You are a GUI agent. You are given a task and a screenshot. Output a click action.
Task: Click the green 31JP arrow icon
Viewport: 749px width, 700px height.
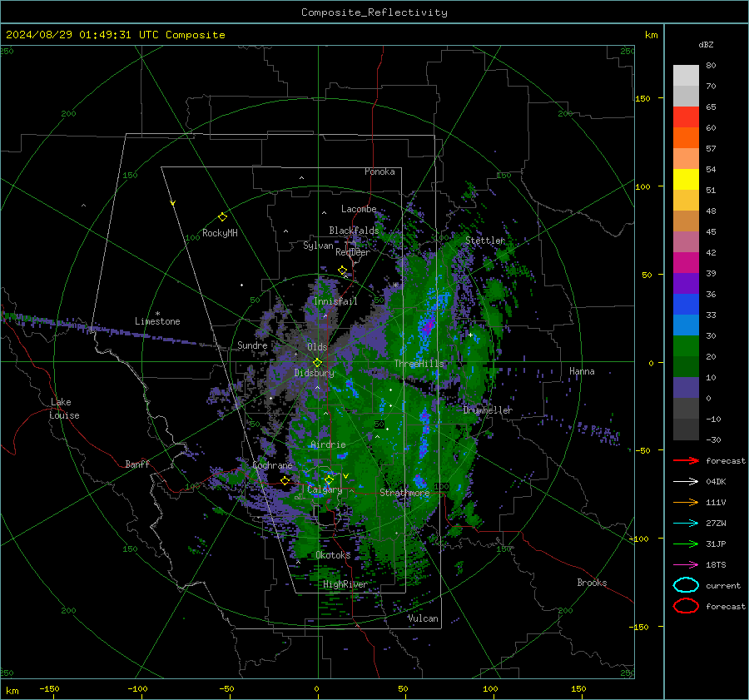686,544
